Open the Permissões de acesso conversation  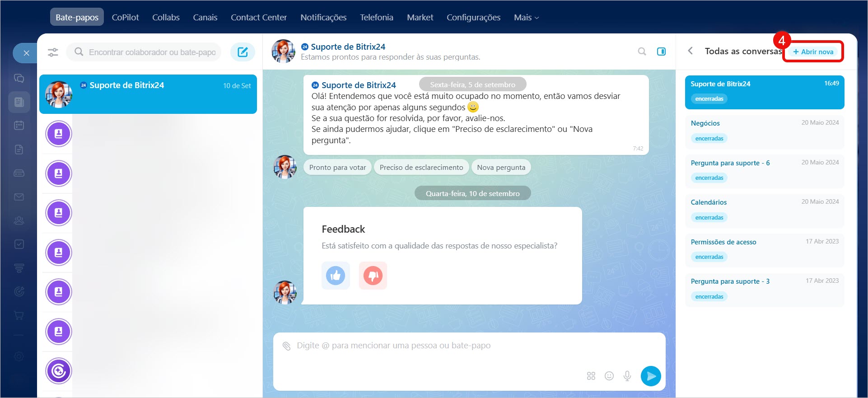coord(764,249)
